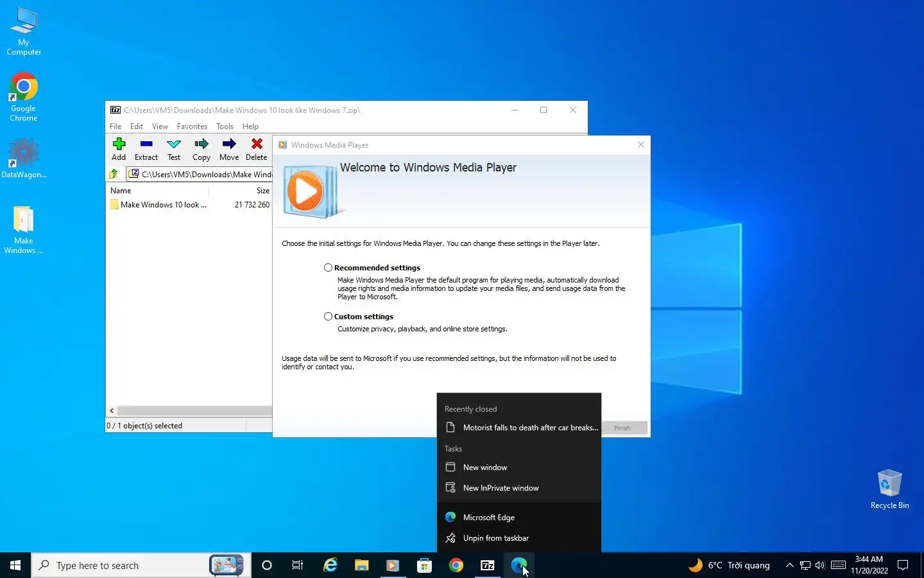Open Google Chrome from the taskbar
Screen dimensions: 924x578
(456, 565)
